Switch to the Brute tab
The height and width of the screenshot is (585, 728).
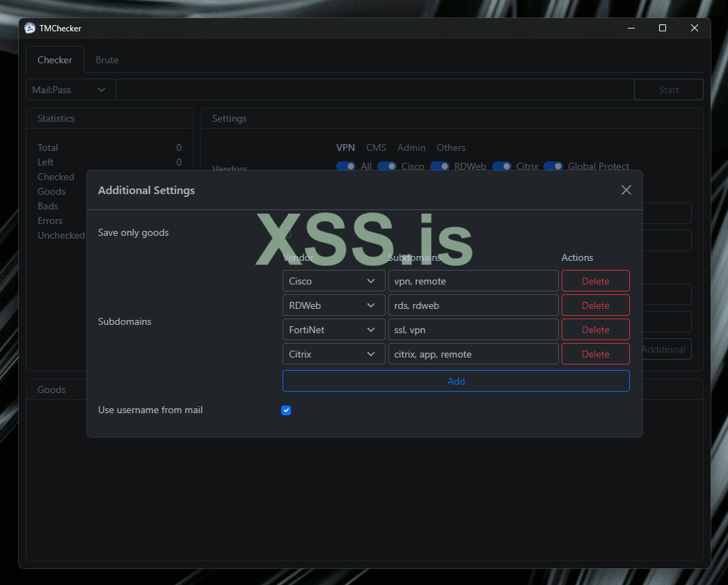[x=107, y=60]
